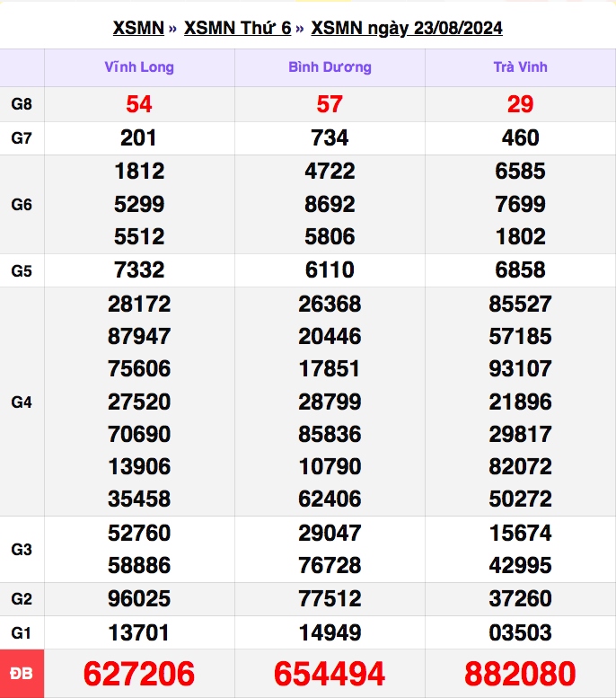Select the G5 number 6110

330,269
